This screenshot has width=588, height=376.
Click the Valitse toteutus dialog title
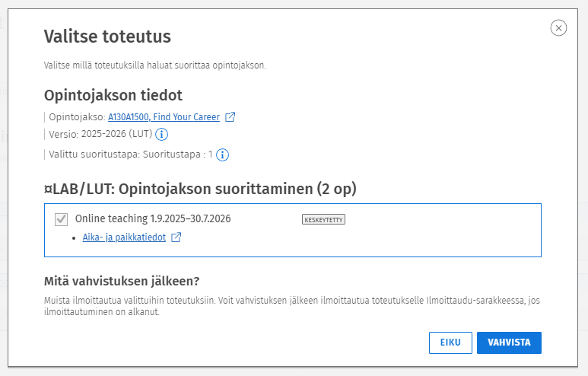click(x=107, y=37)
